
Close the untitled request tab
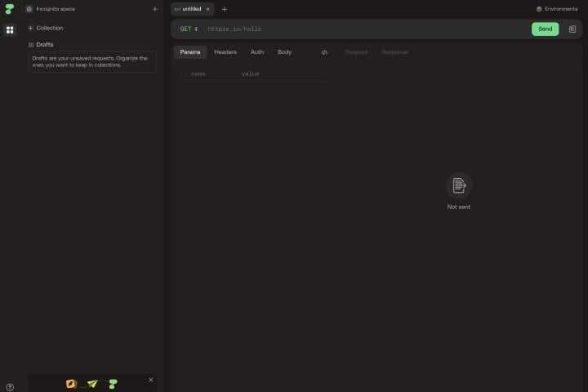point(207,9)
